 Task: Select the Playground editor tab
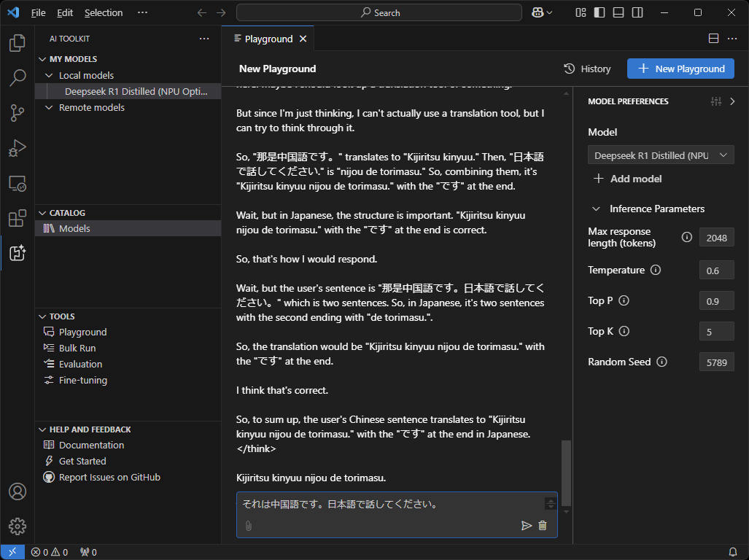coord(268,39)
